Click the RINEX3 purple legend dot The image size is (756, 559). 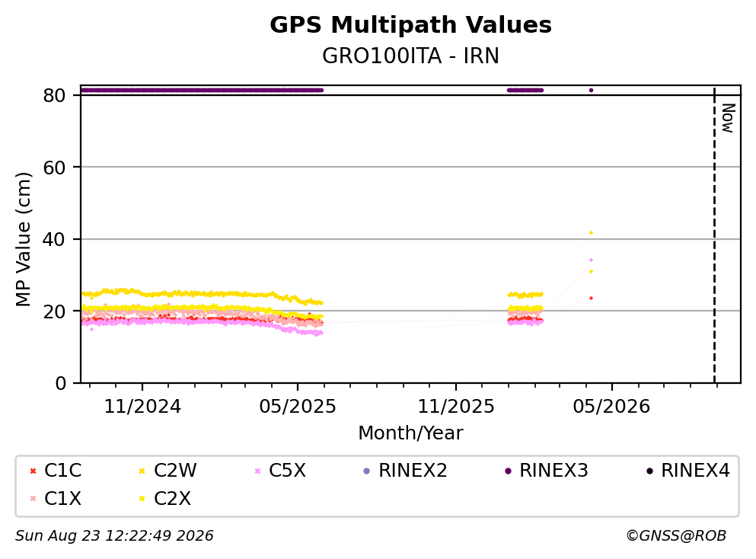tap(508, 471)
